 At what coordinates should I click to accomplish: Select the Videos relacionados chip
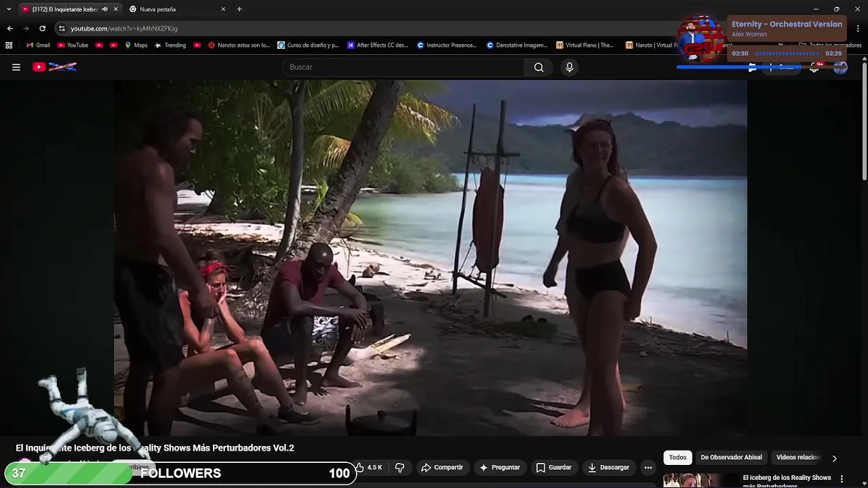pyautogui.click(x=798, y=457)
